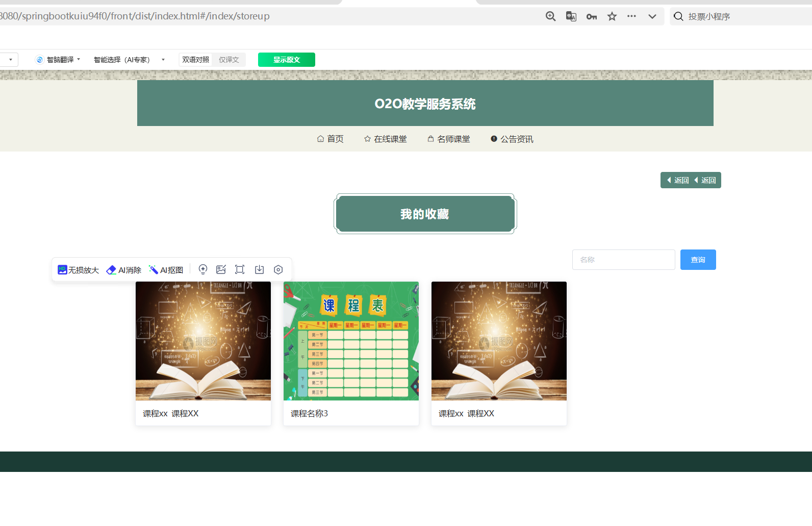Viewport: 812px width, 526px height.
Task: Expand the address bar chevron dropdown
Action: pos(652,16)
